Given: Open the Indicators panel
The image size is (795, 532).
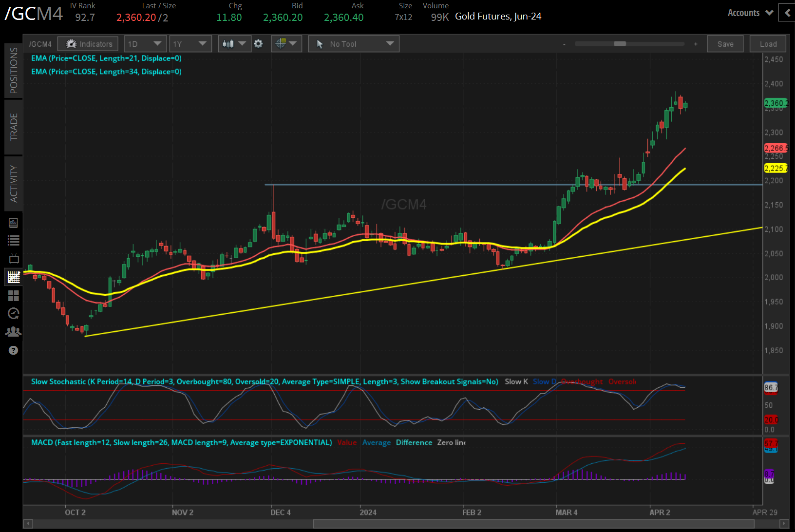Looking at the screenshot, I should tap(88, 44).
